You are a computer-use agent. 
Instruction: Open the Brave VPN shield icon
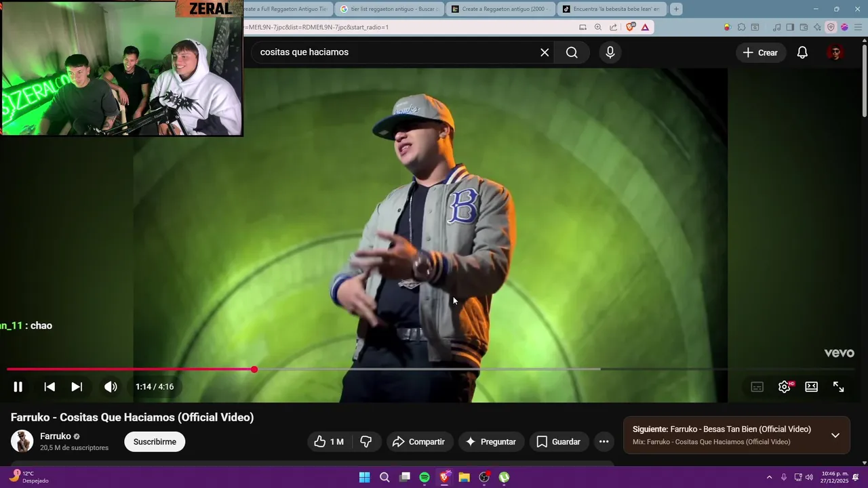(x=831, y=27)
